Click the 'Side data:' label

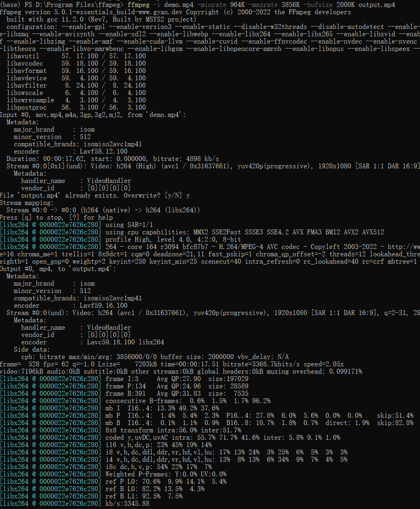click(x=32, y=350)
